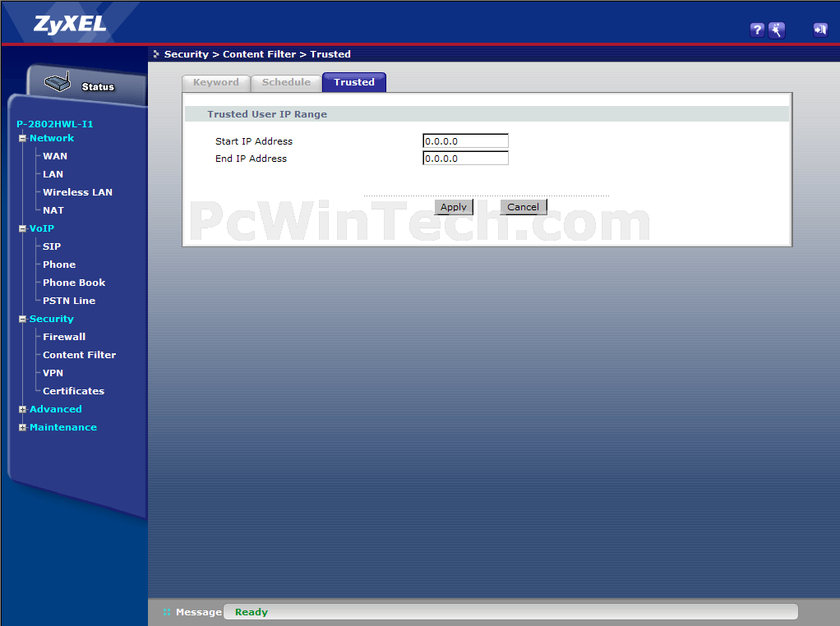This screenshot has width=840, height=626.
Task: Click the P-2802HWL-I1 device name
Action: point(54,124)
